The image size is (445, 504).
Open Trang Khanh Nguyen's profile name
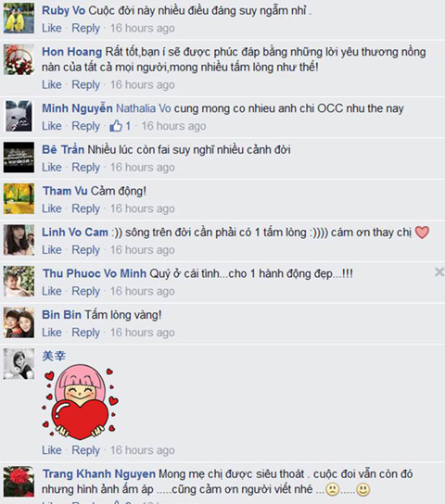pos(99,473)
